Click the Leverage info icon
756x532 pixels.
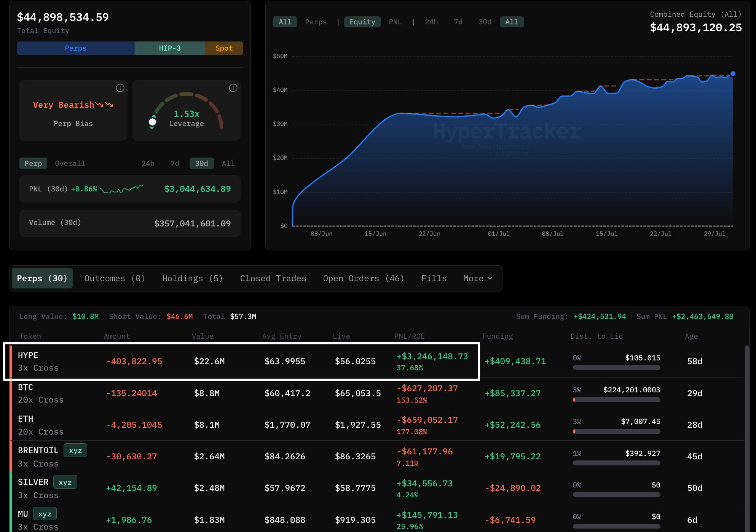pos(233,88)
